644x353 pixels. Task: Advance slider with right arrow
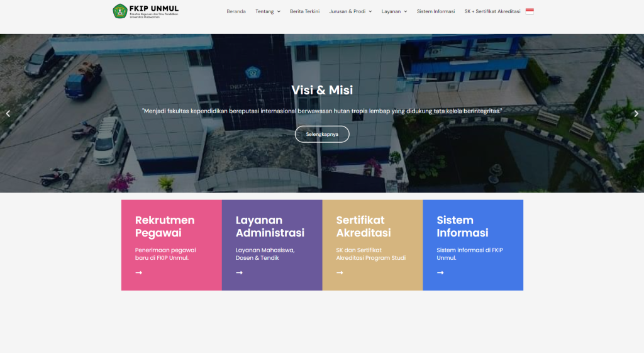[x=636, y=114]
